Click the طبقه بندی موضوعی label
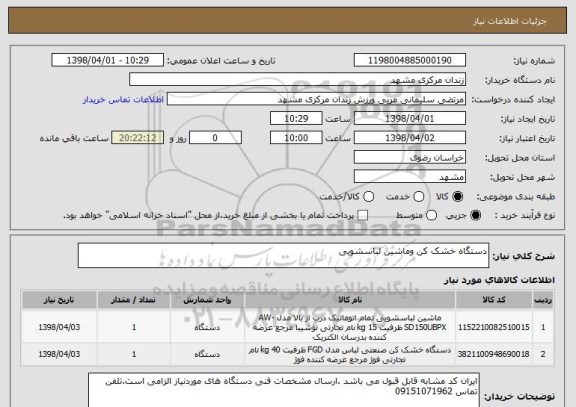The width and height of the screenshot is (576, 407). [x=516, y=197]
